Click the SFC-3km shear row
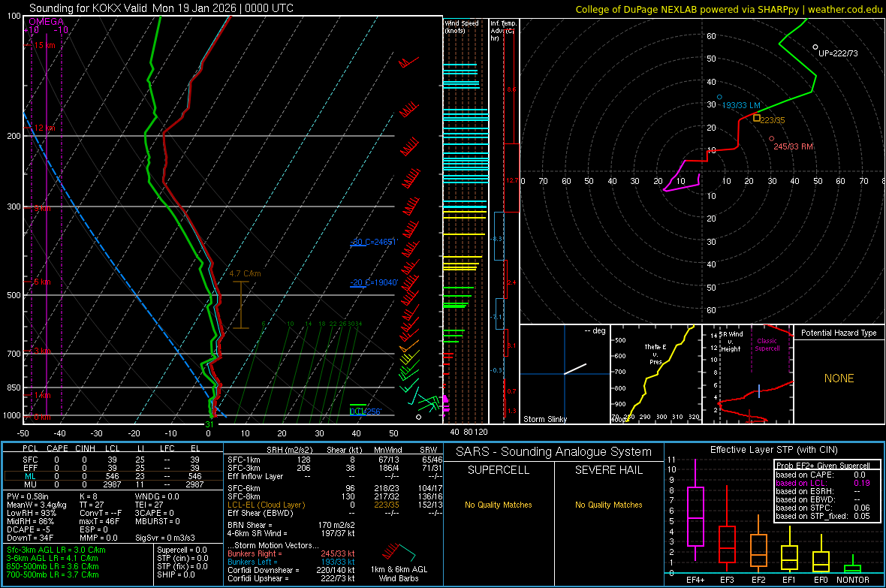The height and width of the screenshot is (588, 886). click(335, 468)
